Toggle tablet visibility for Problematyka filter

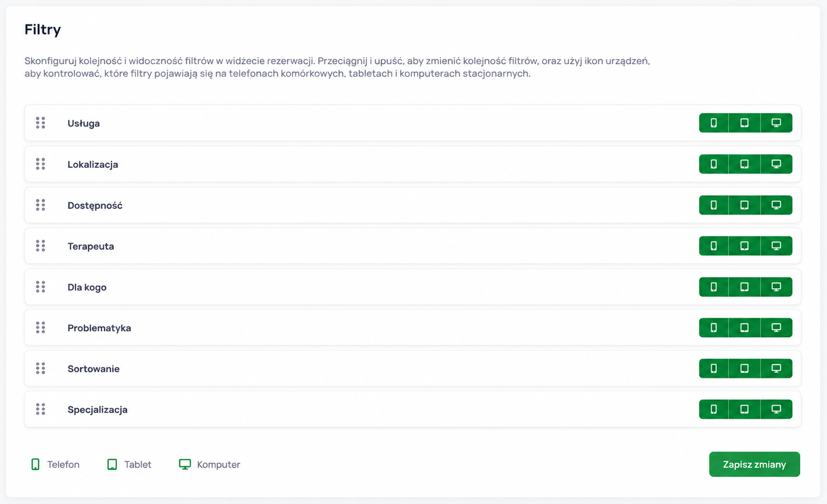[x=745, y=327]
